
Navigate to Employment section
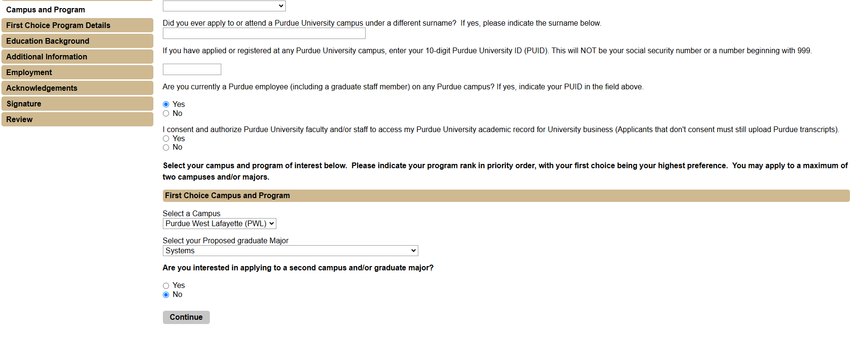[77, 72]
